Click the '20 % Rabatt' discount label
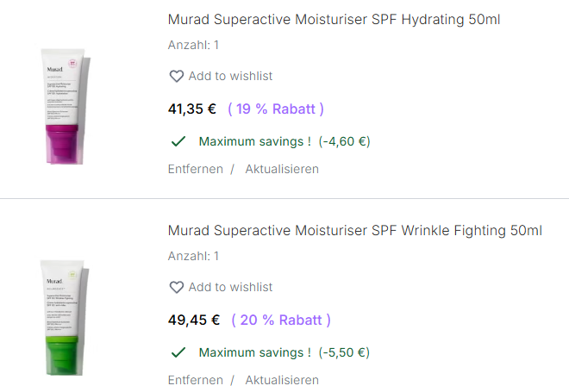Viewport: 569px width, 392px height. [x=281, y=320]
